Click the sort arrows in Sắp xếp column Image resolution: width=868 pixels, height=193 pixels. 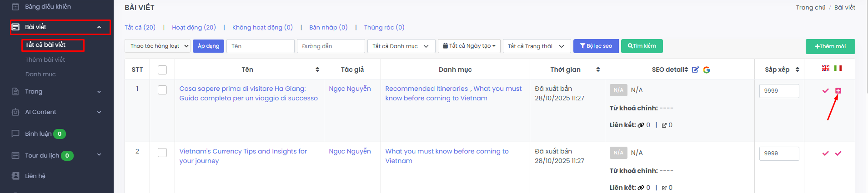click(797, 69)
